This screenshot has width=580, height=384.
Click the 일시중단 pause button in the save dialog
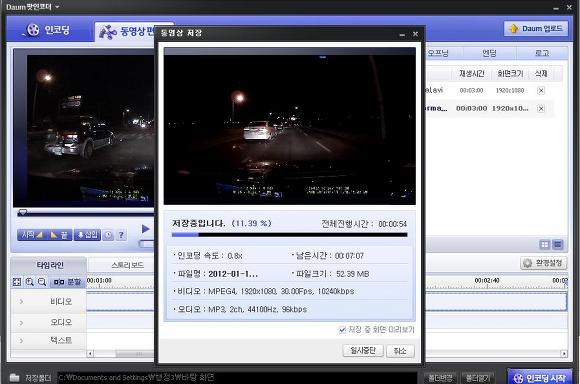(x=363, y=350)
